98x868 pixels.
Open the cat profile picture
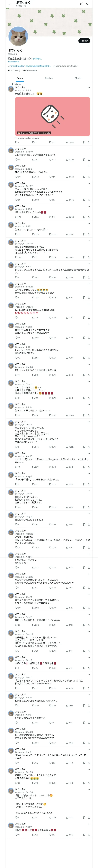18,36
